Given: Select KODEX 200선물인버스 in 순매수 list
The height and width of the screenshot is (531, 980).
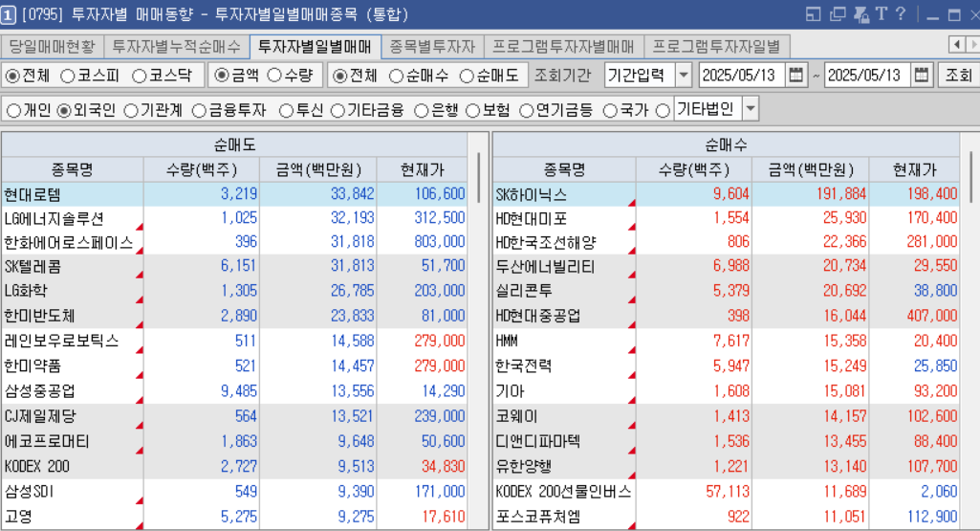Looking at the screenshot, I should click(564, 492).
